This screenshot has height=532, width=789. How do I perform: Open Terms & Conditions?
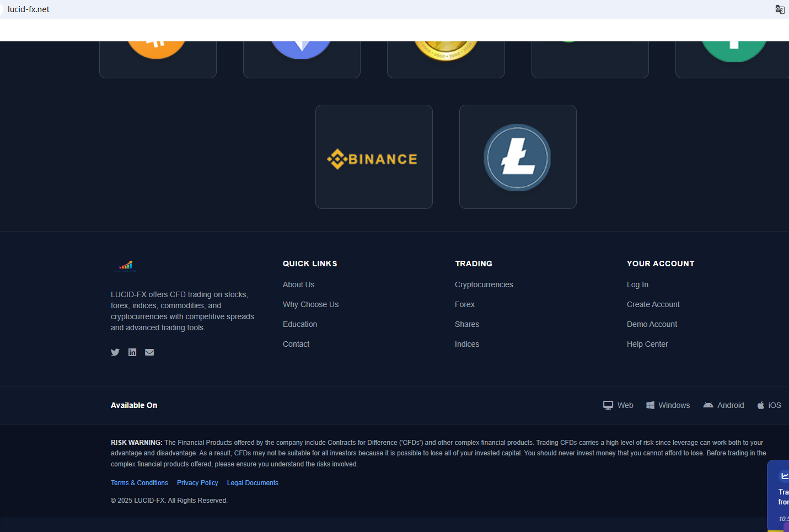139,483
